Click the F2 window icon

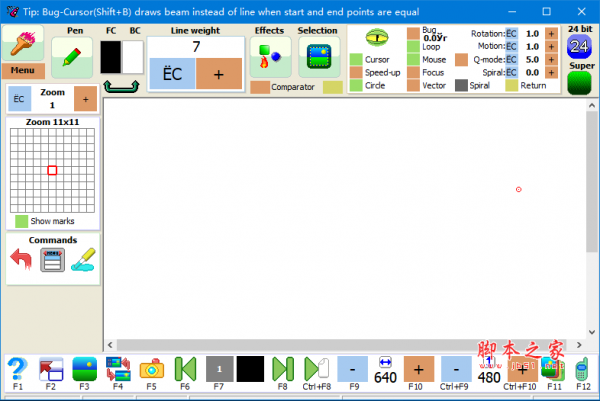pyautogui.click(x=51, y=369)
